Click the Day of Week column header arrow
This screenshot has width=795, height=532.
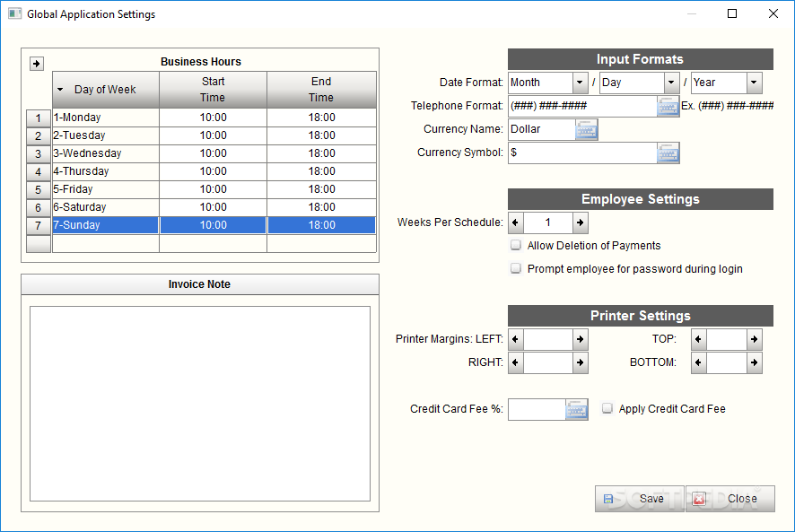coord(60,90)
